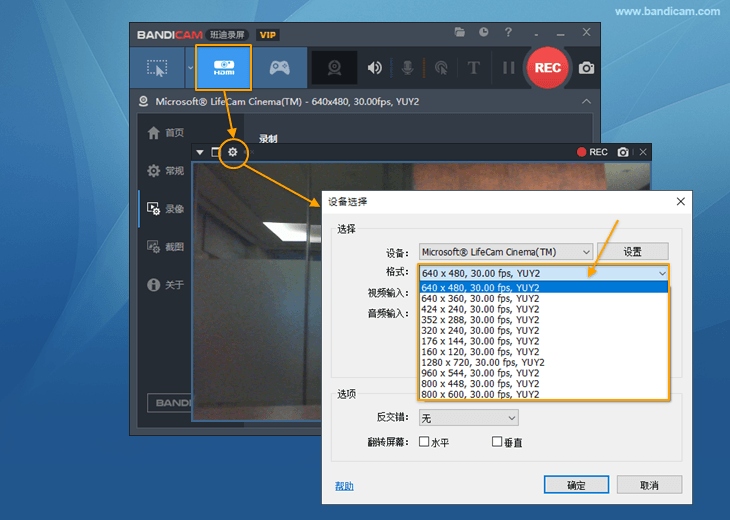Close the 设备选择 dialog
Viewport: 730px width, 520px height.
[x=681, y=202]
